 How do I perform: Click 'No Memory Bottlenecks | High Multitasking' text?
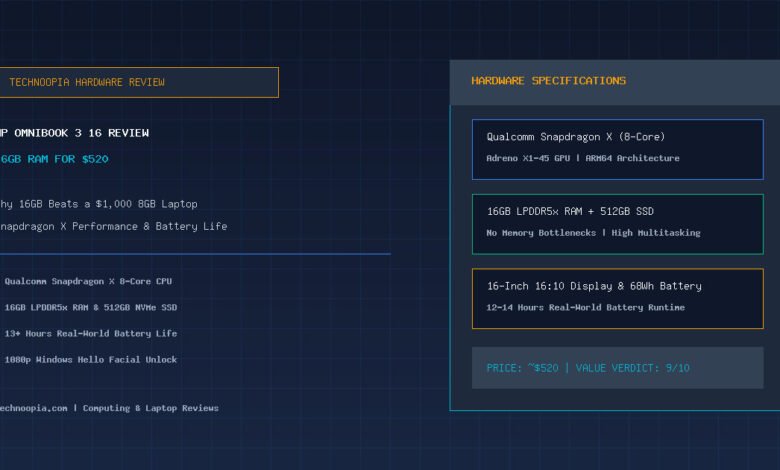(x=593, y=233)
